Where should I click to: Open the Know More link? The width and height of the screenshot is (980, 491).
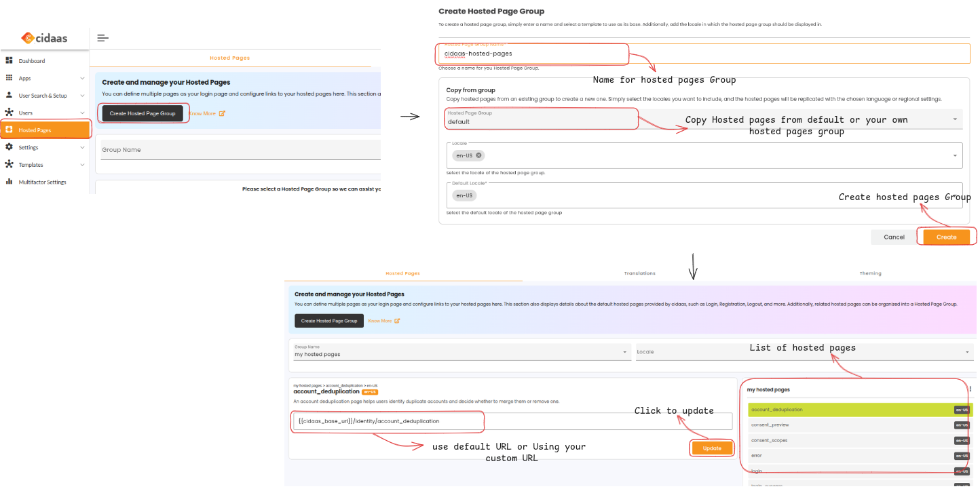pos(204,113)
